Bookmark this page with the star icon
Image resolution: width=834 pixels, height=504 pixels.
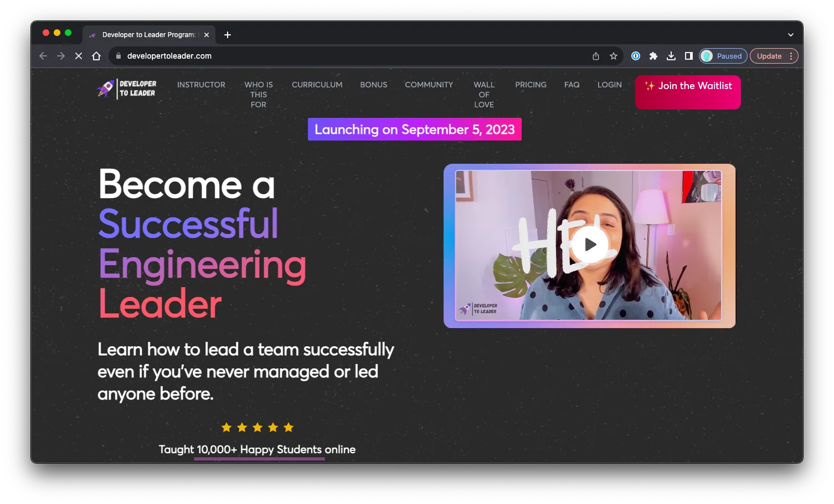click(614, 56)
